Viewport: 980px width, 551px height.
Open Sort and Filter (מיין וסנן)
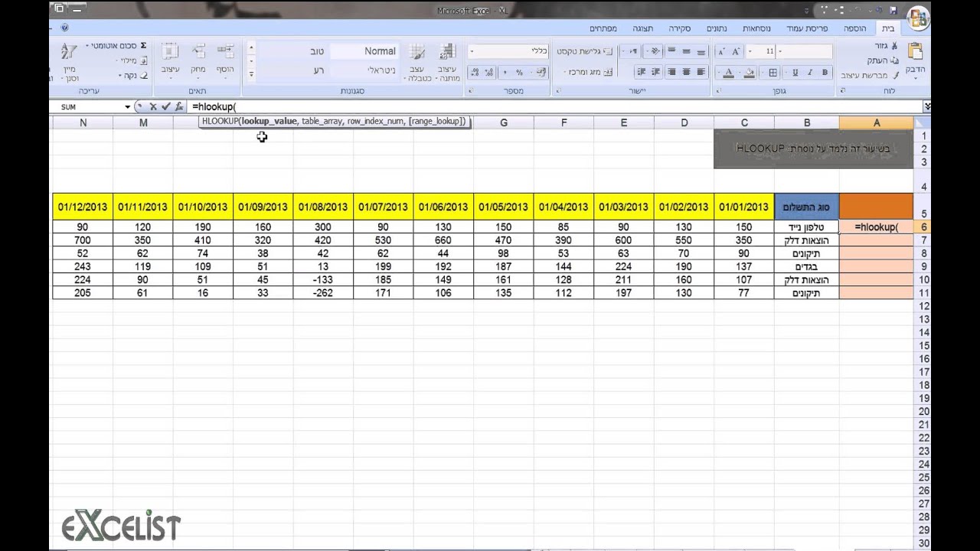point(69,62)
